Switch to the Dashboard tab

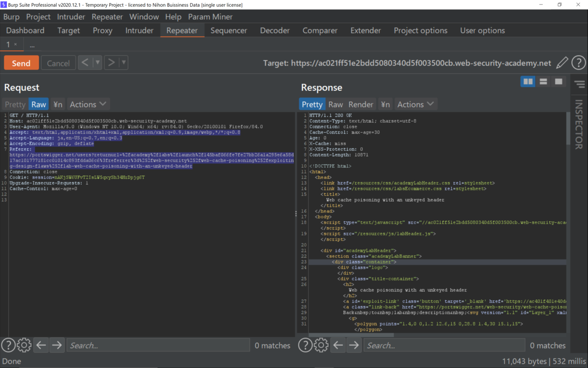tap(25, 30)
